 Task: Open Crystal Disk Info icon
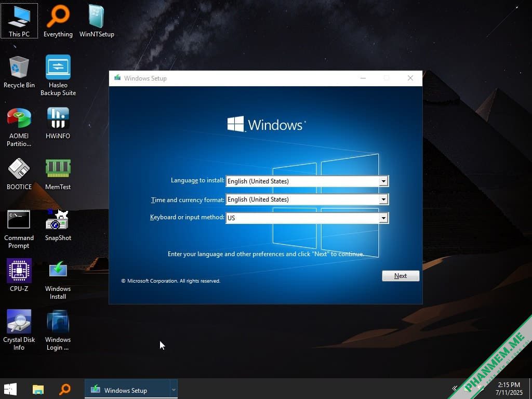pos(19,330)
